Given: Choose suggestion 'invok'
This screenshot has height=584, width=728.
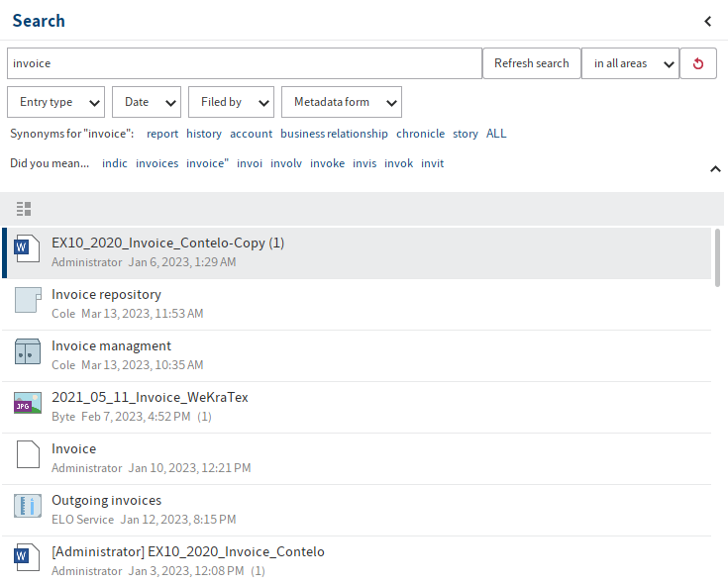Looking at the screenshot, I should click(x=398, y=163).
